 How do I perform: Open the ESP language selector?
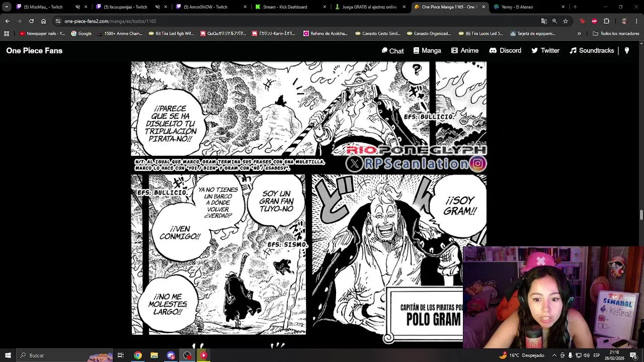(597, 355)
